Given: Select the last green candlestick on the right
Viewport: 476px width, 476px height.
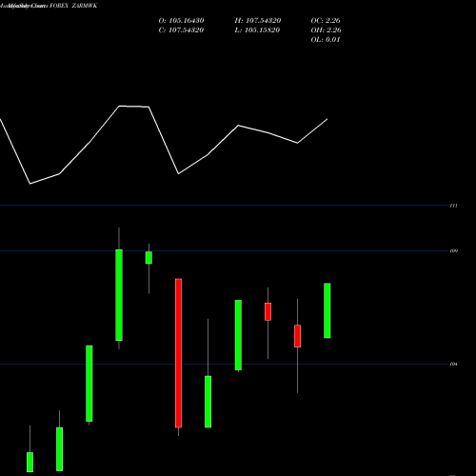Looking at the screenshot, I should click(x=327, y=310).
